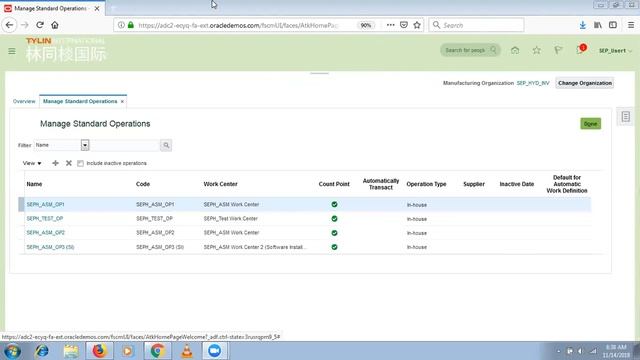The height and width of the screenshot is (360, 640).
Task: Click the Change Organization button
Action: [x=584, y=83]
